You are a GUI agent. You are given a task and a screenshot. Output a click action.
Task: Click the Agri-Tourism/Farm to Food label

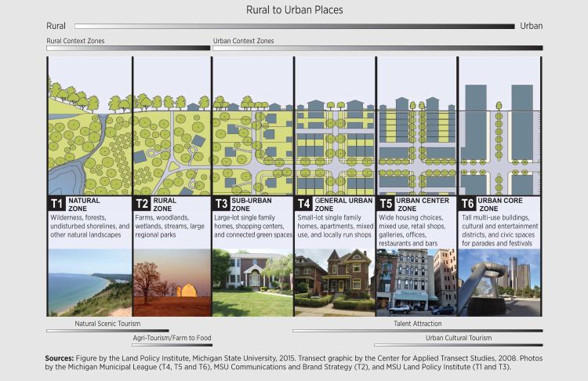click(170, 337)
